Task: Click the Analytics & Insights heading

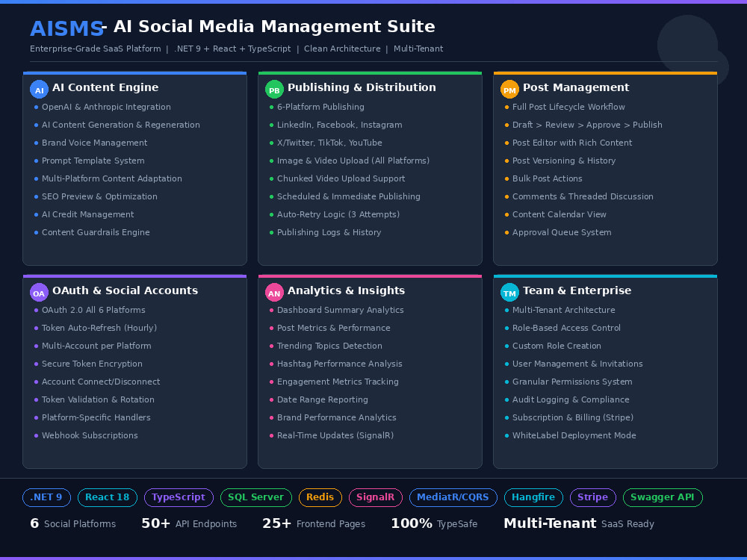Action: pyautogui.click(x=347, y=290)
